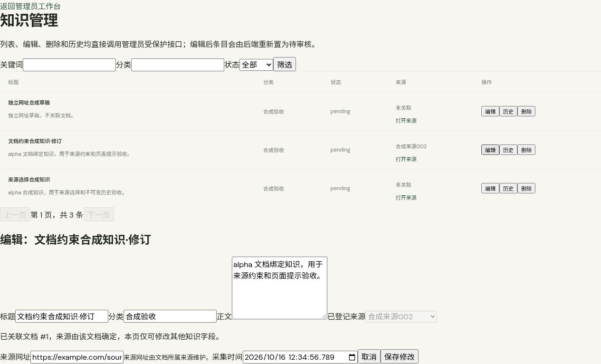
Task: Select 第 1 页，共 3 条 pagination text
Action: point(57,215)
